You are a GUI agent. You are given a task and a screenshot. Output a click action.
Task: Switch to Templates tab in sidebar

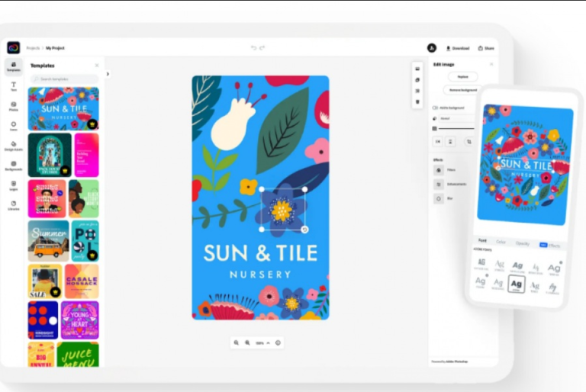(x=13, y=66)
